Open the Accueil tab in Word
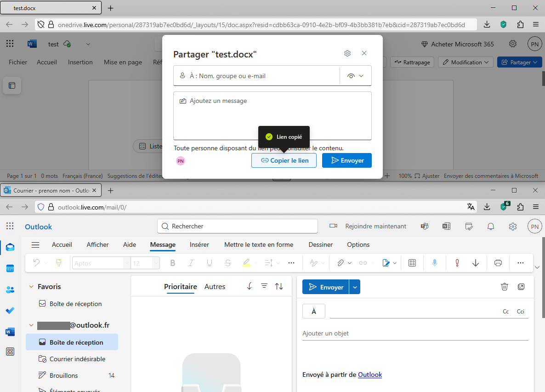This screenshot has width=545, height=392. coord(46,62)
